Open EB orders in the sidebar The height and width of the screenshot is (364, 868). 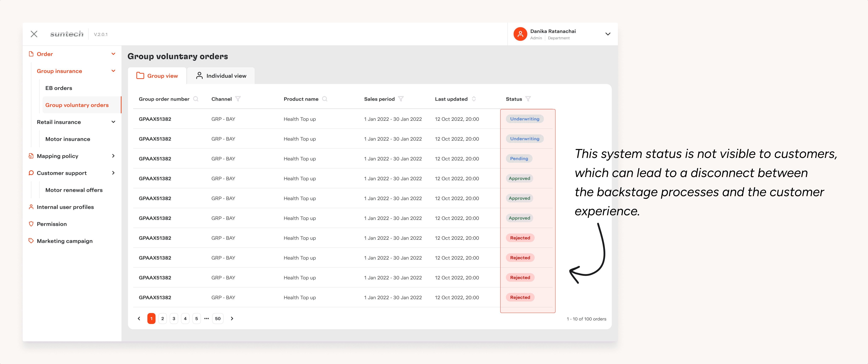pyautogui.click(x=59, y=88)
